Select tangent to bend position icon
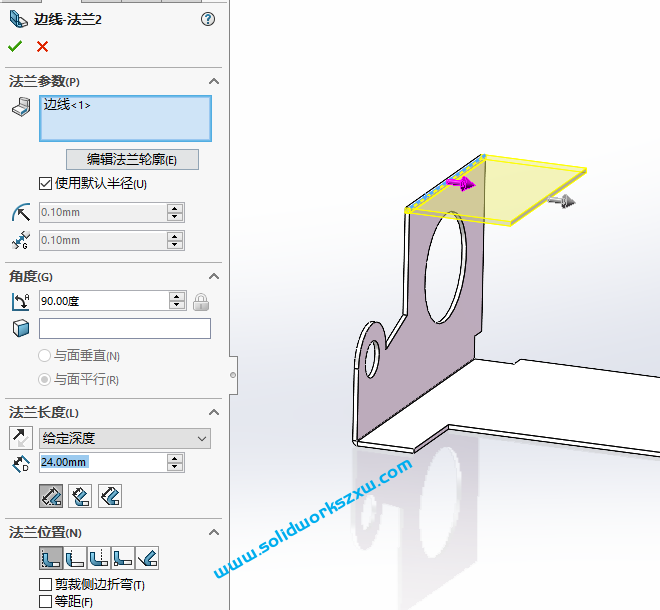 (x=147, y=558)
